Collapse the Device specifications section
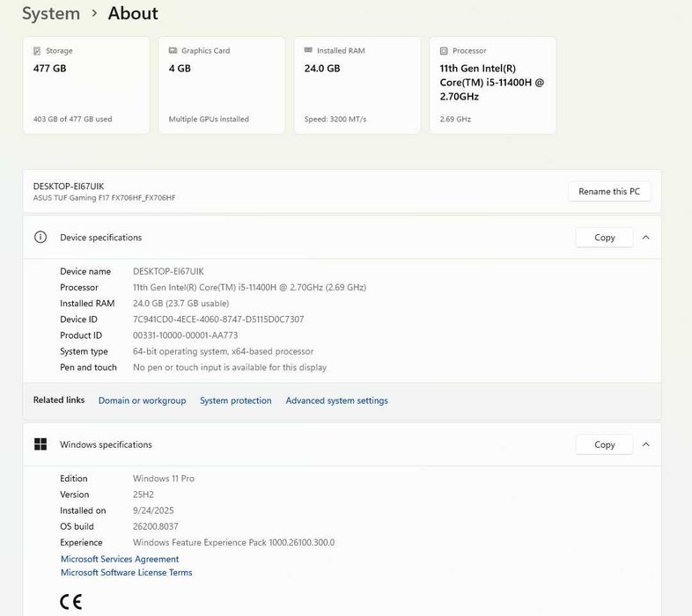This screenshot has width=692, height=616. (x=646, y=238)
